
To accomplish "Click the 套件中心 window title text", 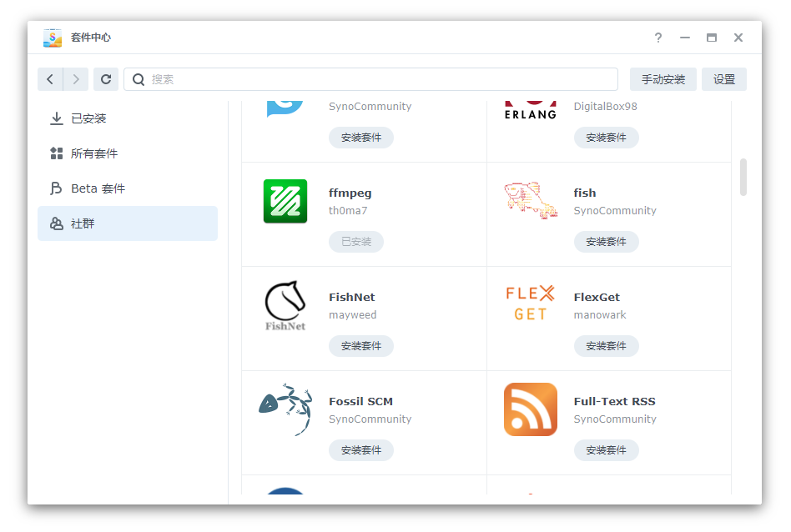I will pyautogui.click(x=91, y=38).
